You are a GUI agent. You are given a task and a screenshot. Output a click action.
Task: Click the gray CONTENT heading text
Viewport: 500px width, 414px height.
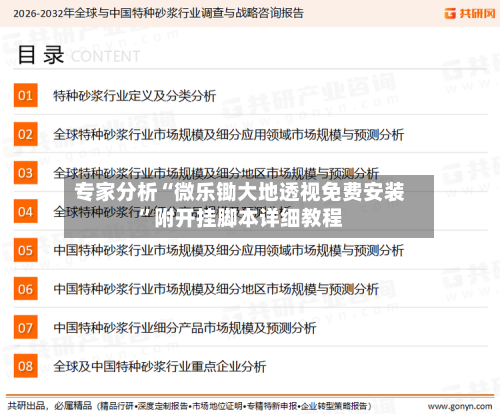point(105,56)
